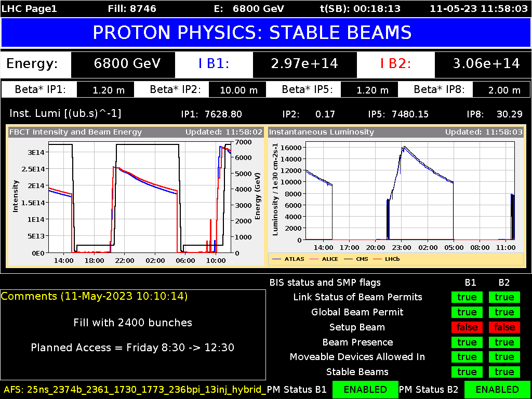
Task: Click FBCT Intensity and Beam Energy title
Action: [x=76, y=132]
